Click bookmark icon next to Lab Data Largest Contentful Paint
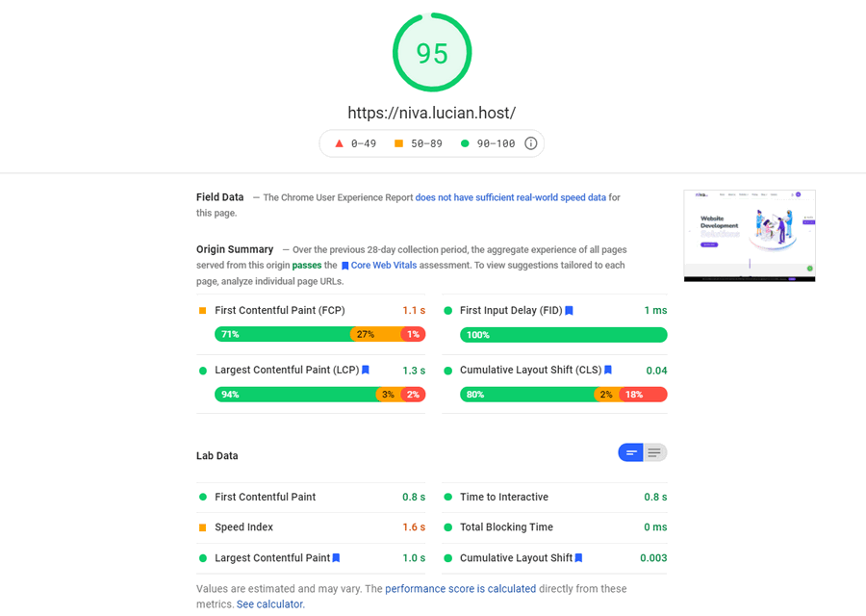Image resolution: width=866 pixels, height=616 pixels. 336,558
